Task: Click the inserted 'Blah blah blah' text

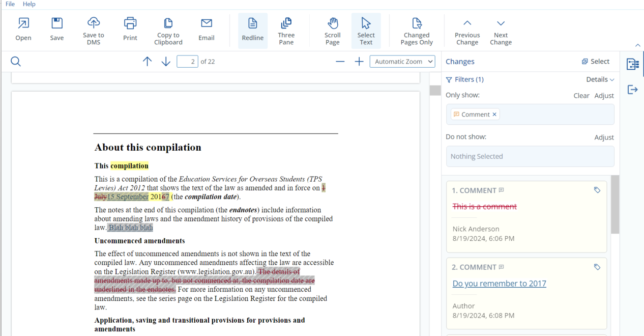Action: 131,228
